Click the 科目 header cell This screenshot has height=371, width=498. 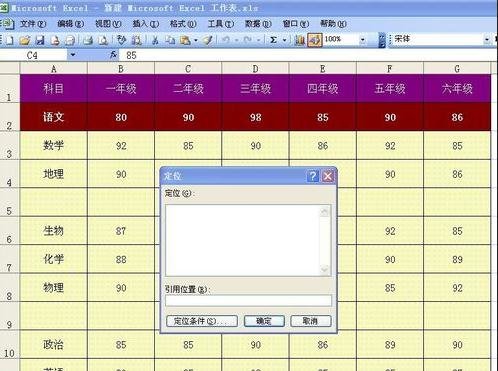pyautogui.click(x=54, y=88)
